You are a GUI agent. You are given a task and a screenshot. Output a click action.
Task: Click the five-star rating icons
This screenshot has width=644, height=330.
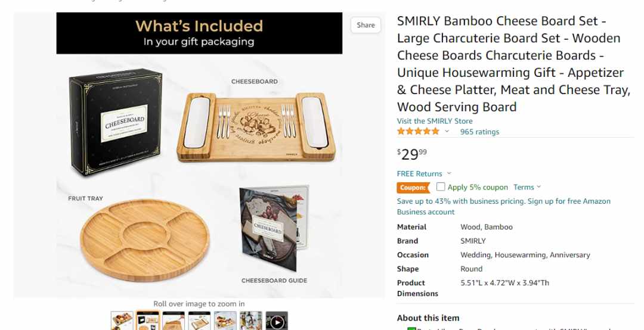tap(418, 131)
